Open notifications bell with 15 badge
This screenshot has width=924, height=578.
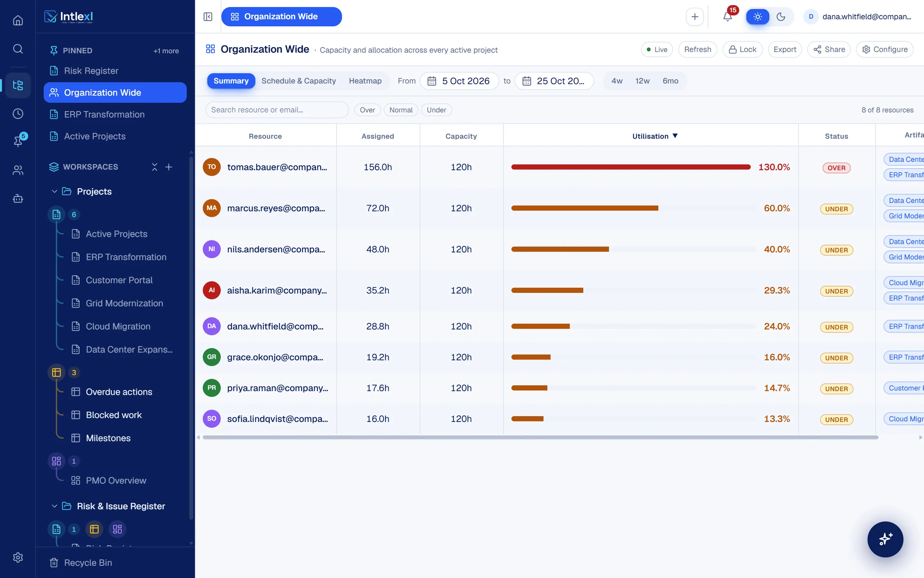click(x=727, y=17)
